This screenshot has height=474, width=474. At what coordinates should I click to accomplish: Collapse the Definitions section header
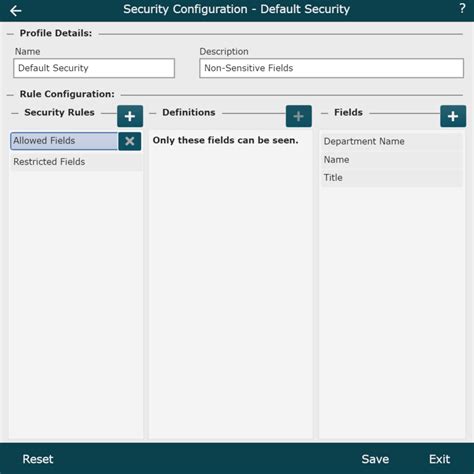click(x=153, y=113)
